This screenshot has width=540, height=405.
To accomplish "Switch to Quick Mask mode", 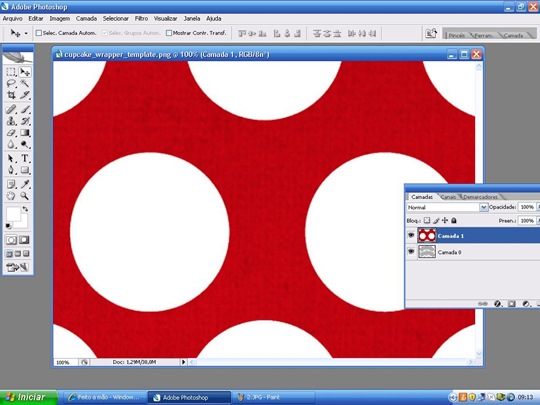I will pos(24,240).
